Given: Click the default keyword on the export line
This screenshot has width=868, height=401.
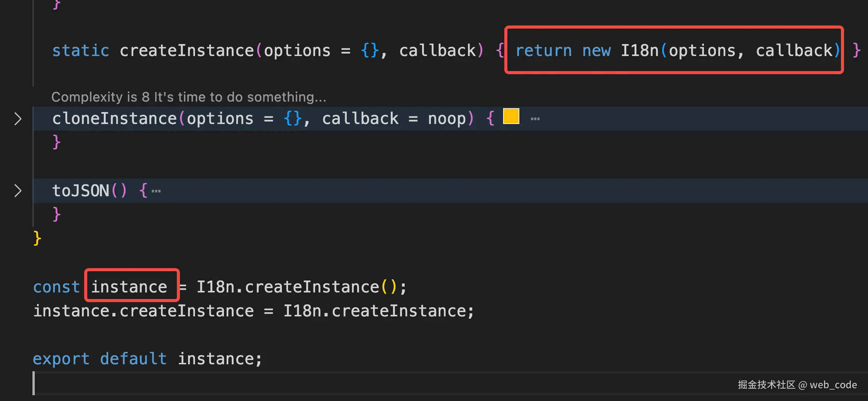Looking at the screenshot, I should [133, 359].
